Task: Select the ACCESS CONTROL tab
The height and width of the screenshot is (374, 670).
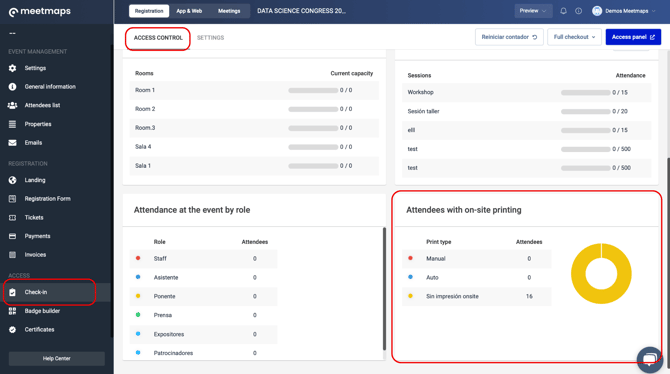Action: tap(158, 38)
